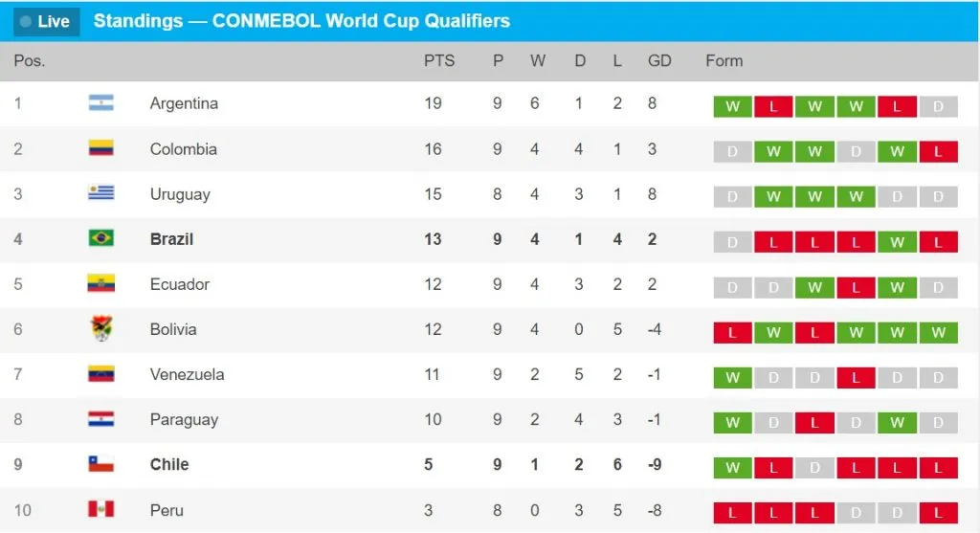Click the Paraguay flag icon
Viewport: 980px width, 533px height.
click(100, 419)
